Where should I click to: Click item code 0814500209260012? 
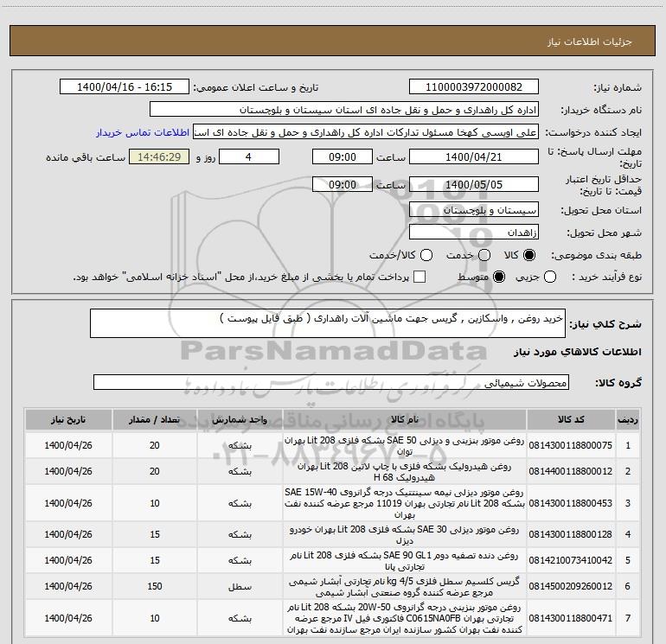coord(571,586)
